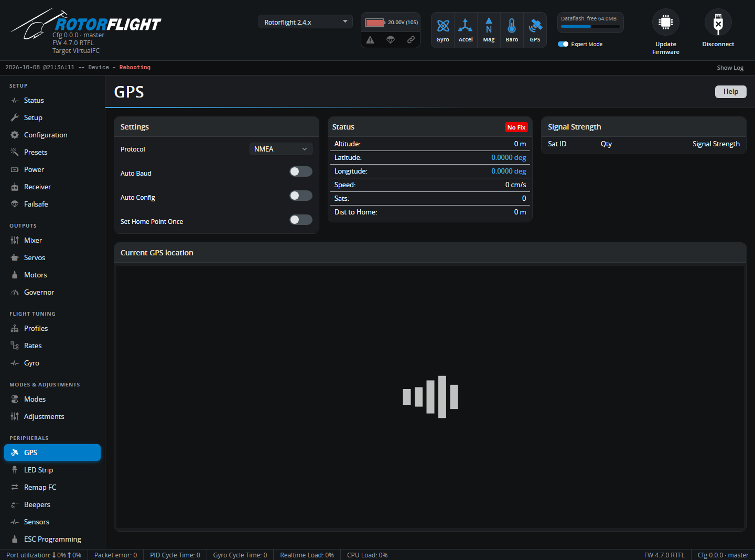755x560 pixels.
Task: Open the LED Strip tab
Action: click(52, 470)
